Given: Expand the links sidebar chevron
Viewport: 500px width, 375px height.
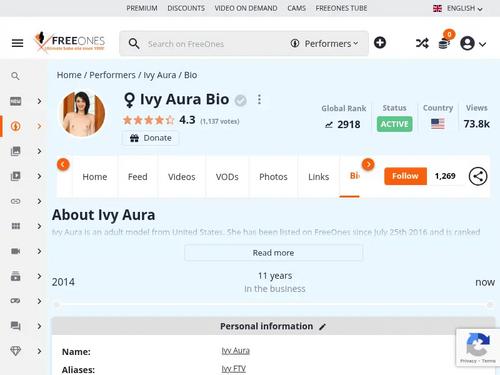Looking at the screenshot, I should [39, 201].
